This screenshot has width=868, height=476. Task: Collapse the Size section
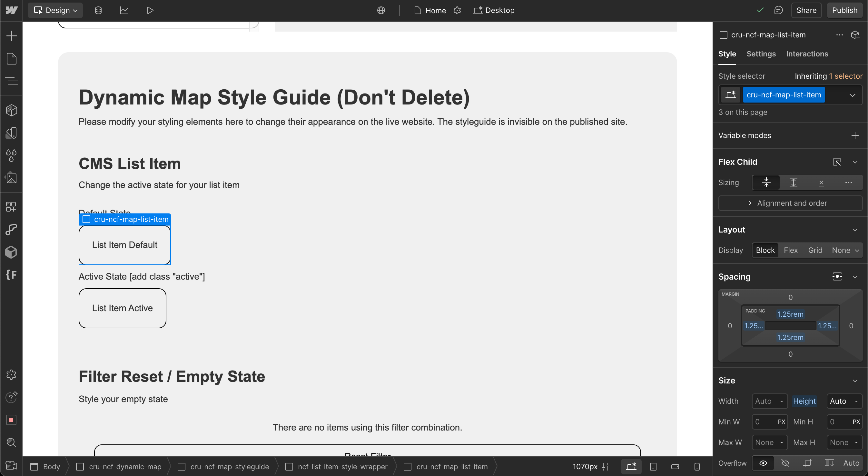pos(855,381)
